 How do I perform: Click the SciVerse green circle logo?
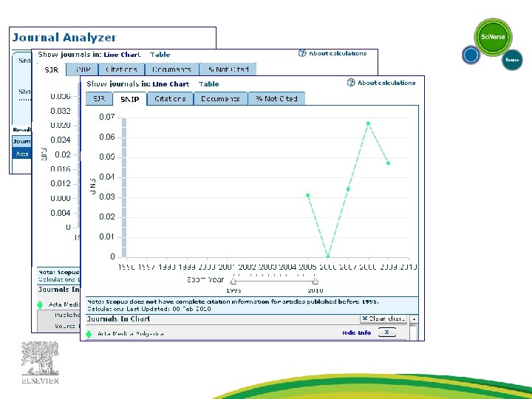tap(493, 37)
